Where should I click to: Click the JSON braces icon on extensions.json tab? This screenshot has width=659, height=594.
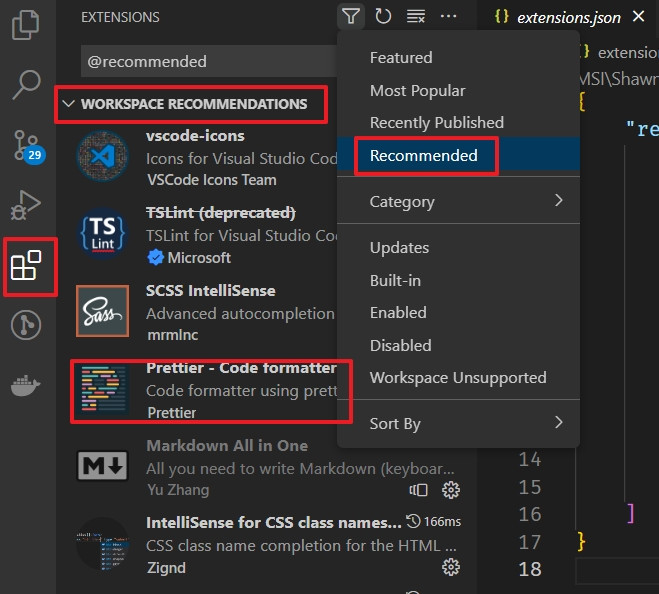coord(501,17)
